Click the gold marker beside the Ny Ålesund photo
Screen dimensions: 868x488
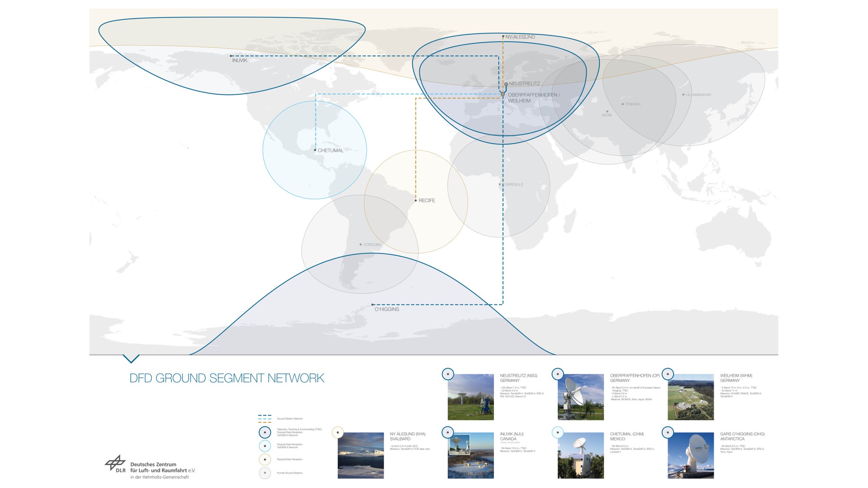click(x=338, y=432)
